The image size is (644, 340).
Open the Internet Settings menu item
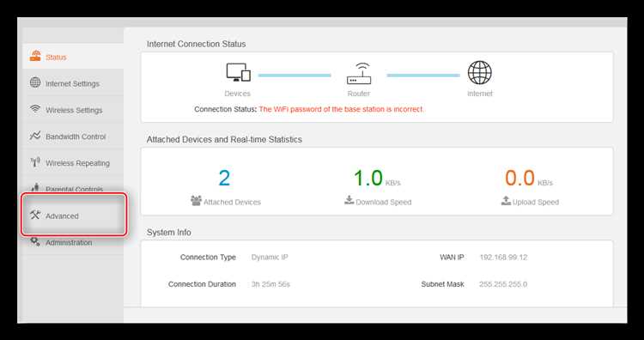pyautogui.click(x=73, y=83)
